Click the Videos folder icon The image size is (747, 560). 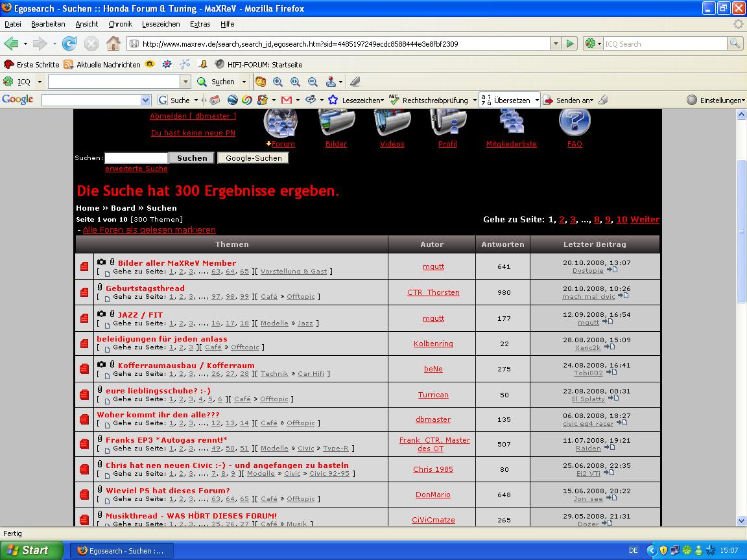(x=392, y=123)
